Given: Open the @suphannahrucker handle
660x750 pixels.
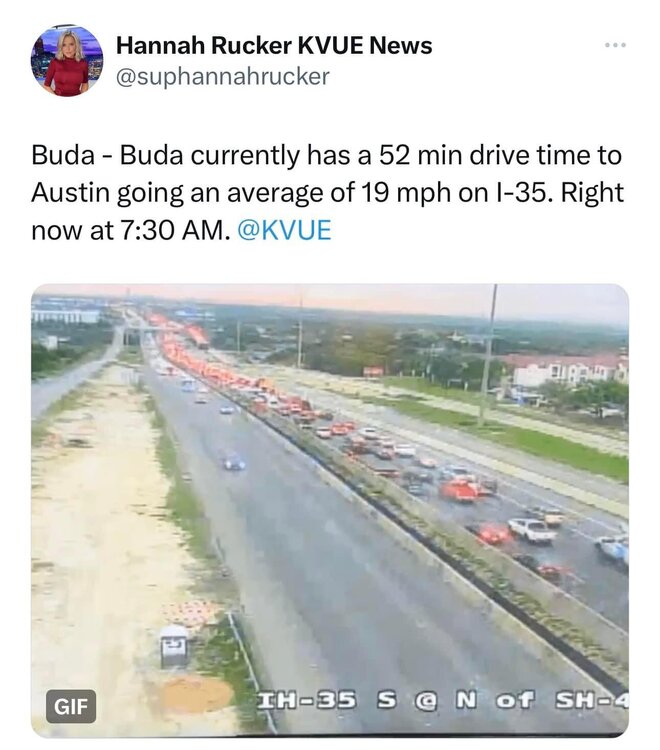Looking at the screenshot, I should coord(223,77).
